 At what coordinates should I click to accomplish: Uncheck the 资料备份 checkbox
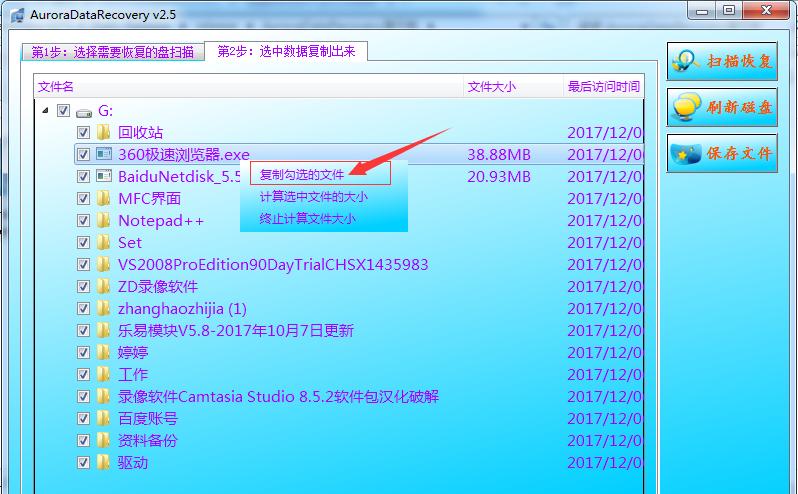[83, 441]
